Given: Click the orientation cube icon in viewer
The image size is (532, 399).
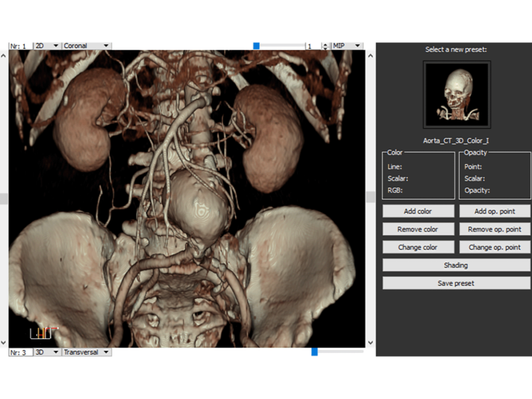Looking at the screenshot, I should click(x=44, y=333).
